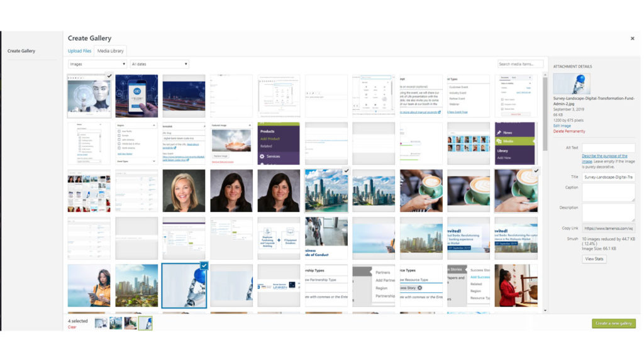Switch to the Upload Files tab

(x=79, y=51)
